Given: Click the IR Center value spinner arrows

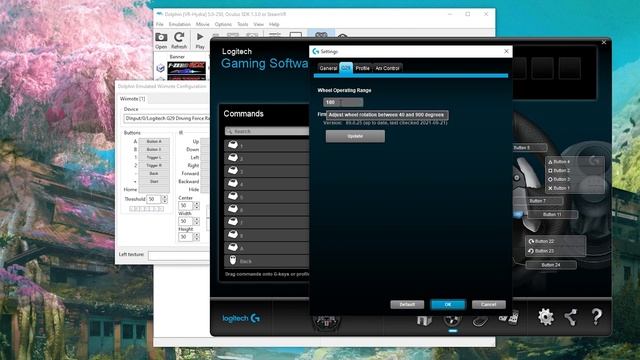Looking at the screenshot, I should (196, 205).
